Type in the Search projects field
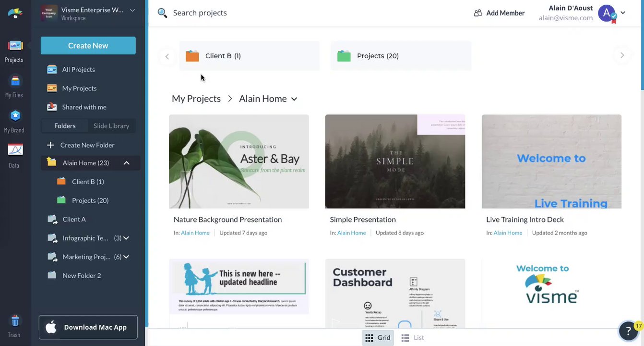Viewport: 644px width, 346px height. click(x=288, y=13)
